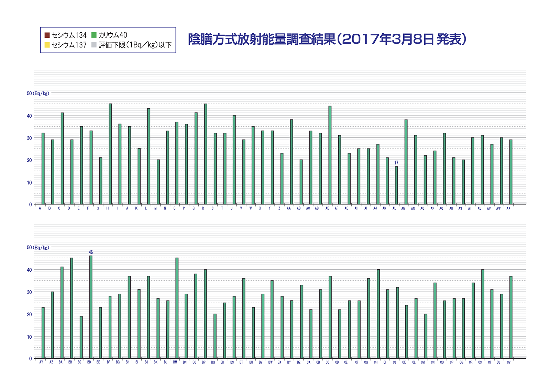Image resolution: width=550 pixels, height=392 pixels.
Task: Click the axis category label L
Action: [146, 208]
